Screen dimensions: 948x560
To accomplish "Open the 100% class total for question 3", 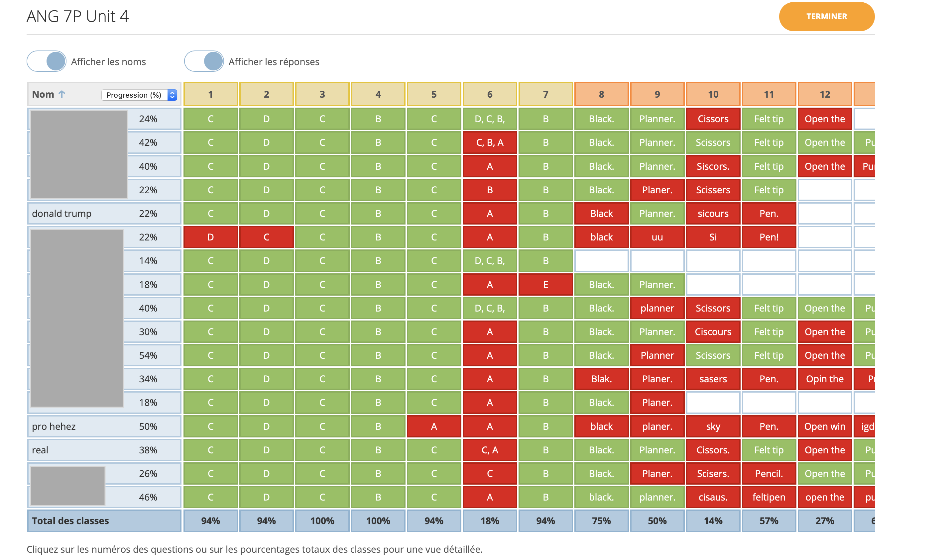I will pyautogui.click(x=322, y=521).
